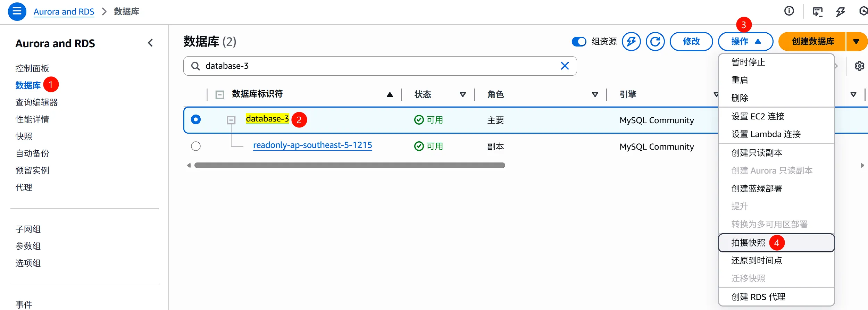Close the 操作 dropdown button
The height and width of the screenshot is (310, 868).
(x=745, y=42)
